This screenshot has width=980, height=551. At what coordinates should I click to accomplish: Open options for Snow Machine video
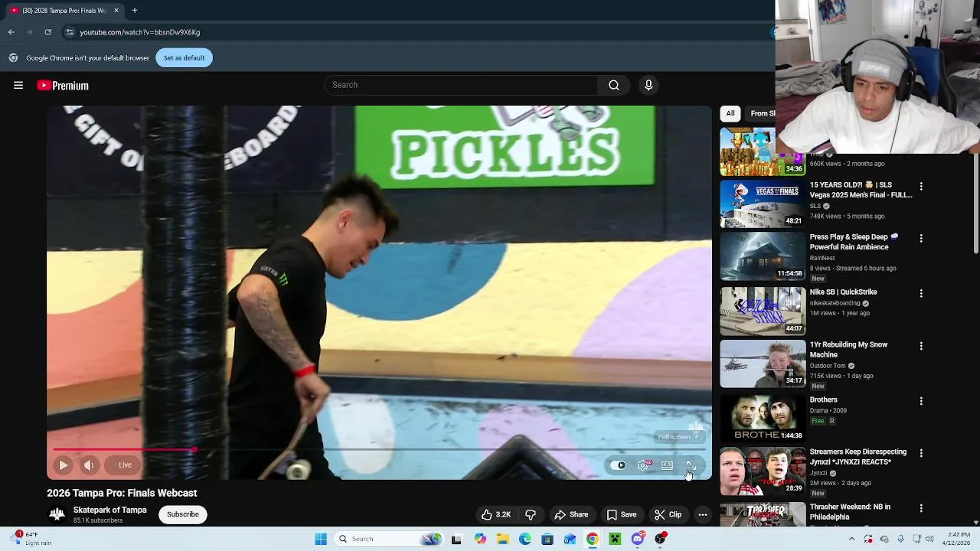click(921, 346)
